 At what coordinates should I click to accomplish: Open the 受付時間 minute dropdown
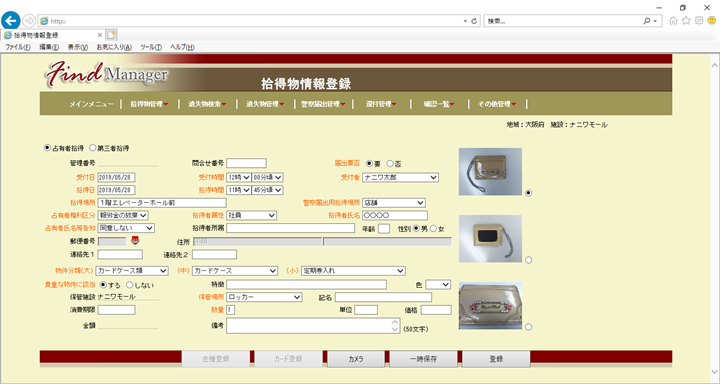click(x=267, y=177)
